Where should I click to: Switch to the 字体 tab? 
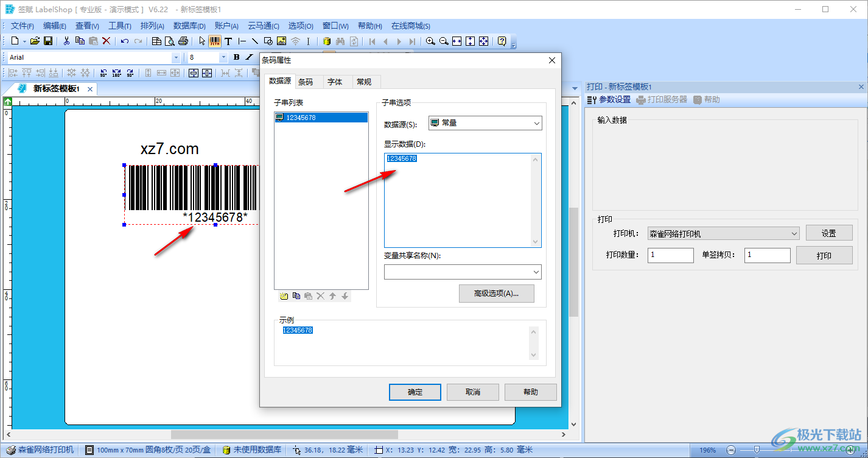[x=335, y=82]
